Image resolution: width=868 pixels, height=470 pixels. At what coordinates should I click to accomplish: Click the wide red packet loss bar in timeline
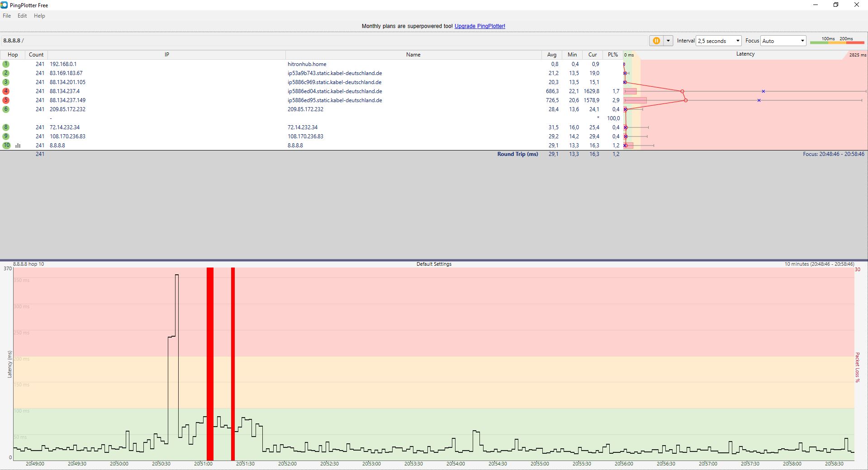point(210,362)
